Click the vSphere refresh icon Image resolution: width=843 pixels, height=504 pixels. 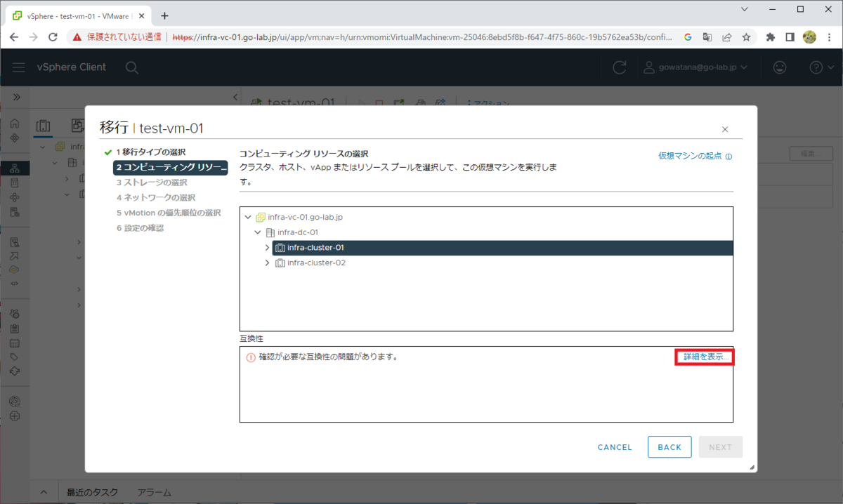(x=620, y=67)
